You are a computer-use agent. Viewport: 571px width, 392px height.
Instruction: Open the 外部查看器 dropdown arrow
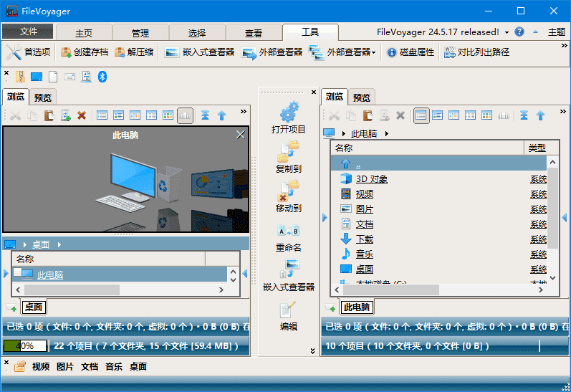[x=374, y=52]
